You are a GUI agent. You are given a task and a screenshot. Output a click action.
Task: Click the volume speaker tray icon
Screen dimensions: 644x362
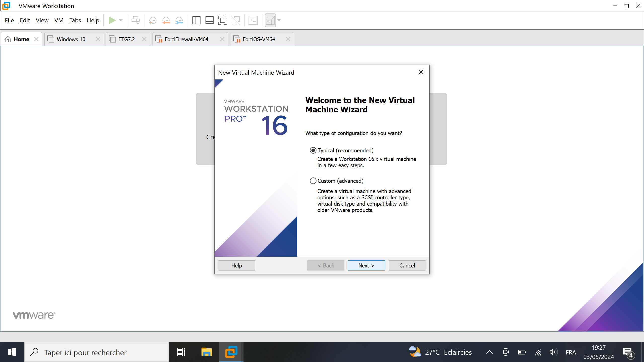click(554, 352)
